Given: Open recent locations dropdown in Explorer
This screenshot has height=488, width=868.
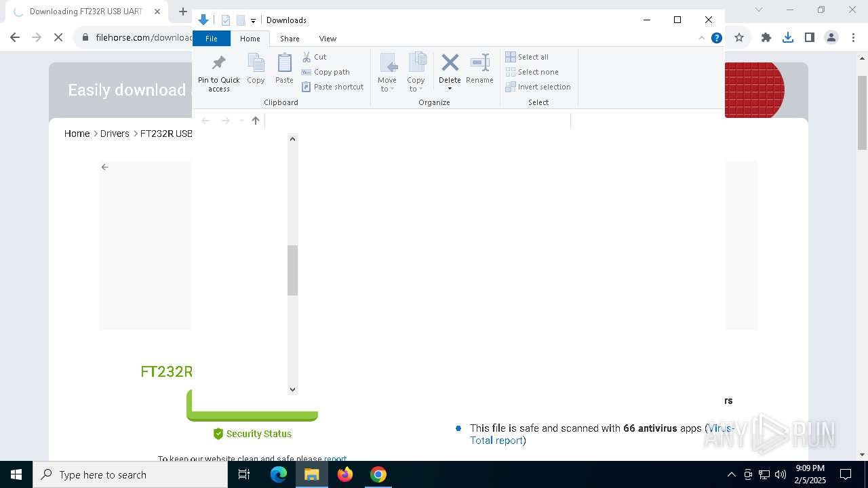Looking at the screenshot, I should pyautogui.click(x=241, y=121).
